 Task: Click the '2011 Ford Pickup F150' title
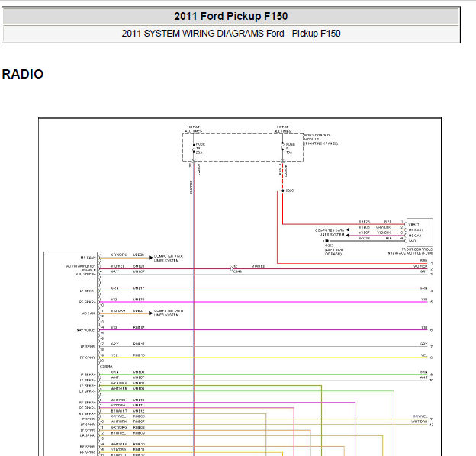click(230, 16)
